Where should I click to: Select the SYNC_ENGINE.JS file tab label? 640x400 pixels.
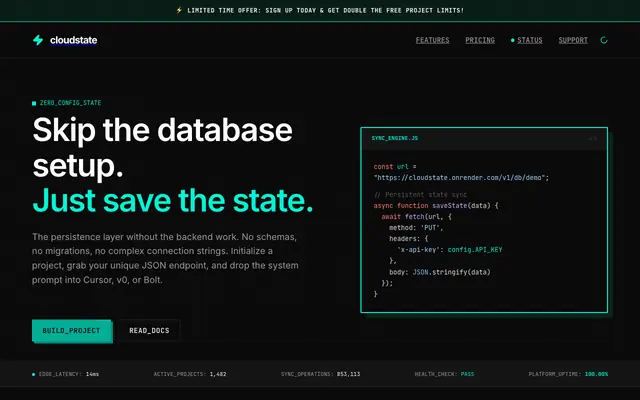click(x=395, y=138)
